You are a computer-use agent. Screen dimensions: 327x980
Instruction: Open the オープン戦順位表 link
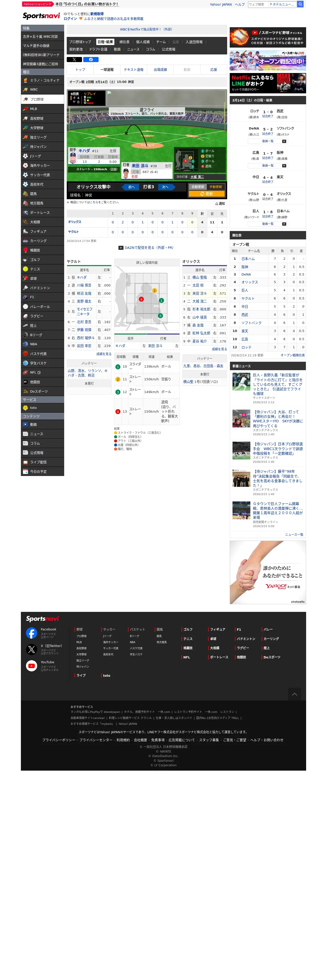tap(292, 355)
